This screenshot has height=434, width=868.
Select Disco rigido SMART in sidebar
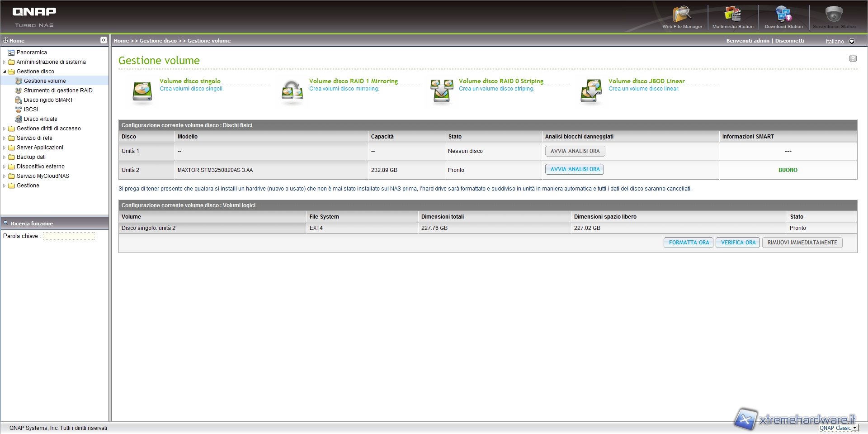pyautogui.click(x=48, y=100)
